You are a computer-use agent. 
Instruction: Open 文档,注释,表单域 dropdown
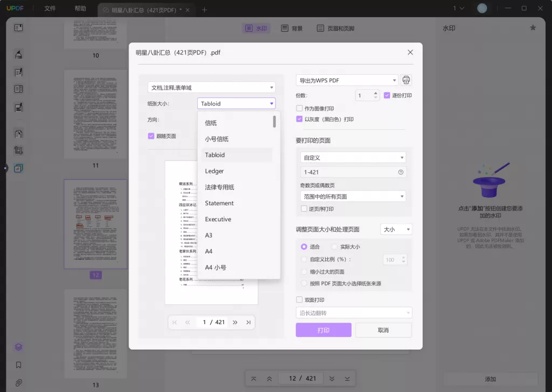211,88
